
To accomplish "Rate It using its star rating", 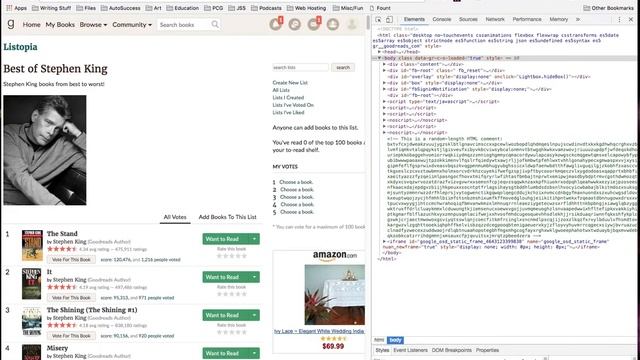I will pyautogui.click(x=231, y=294).
